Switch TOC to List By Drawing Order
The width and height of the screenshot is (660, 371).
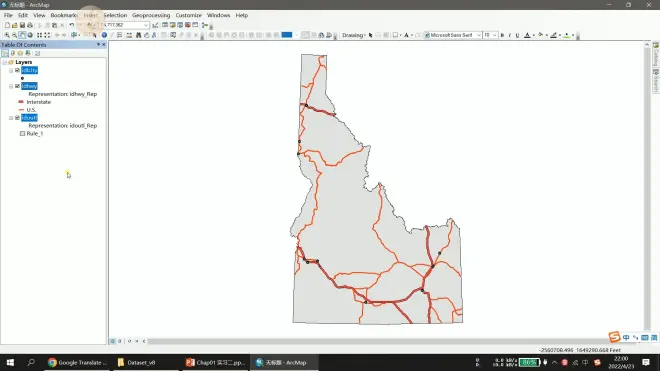tap(5, 53)
